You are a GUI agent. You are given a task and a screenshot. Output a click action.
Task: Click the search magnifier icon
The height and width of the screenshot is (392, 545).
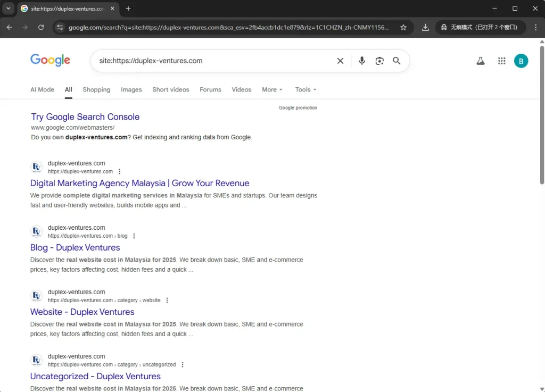397,61
